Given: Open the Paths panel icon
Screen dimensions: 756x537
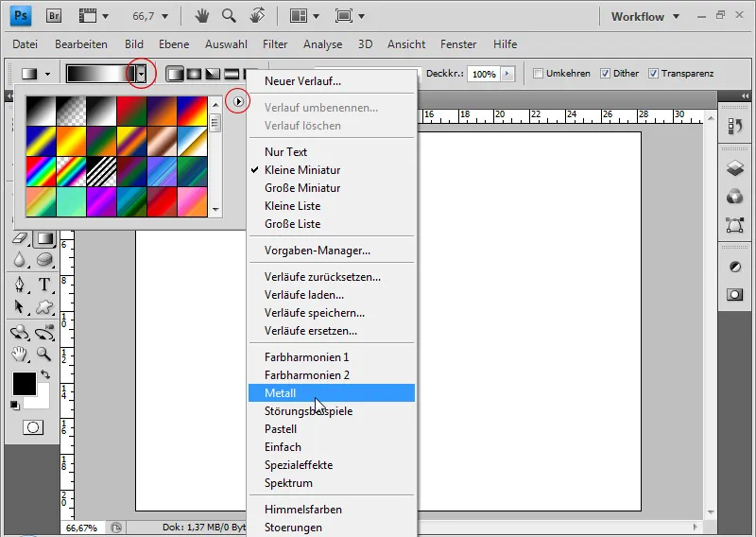Looking at the screenshot, I should click(735, 225).
